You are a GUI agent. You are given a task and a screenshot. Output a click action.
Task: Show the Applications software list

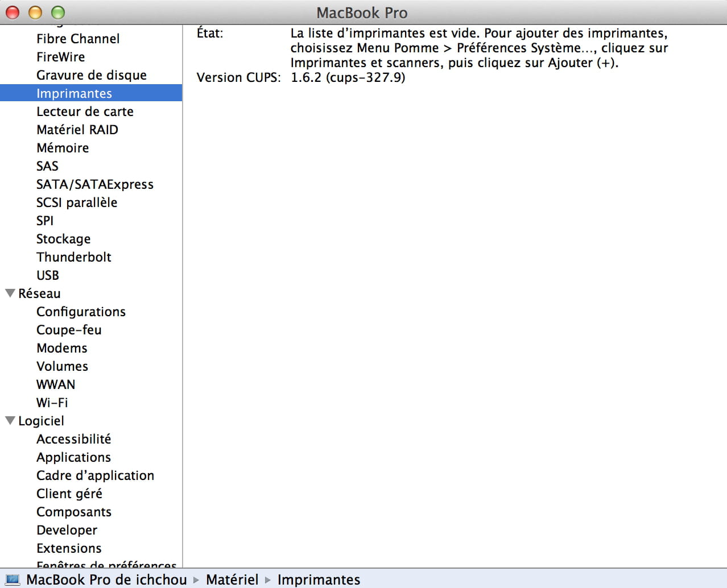click(73, 457)
